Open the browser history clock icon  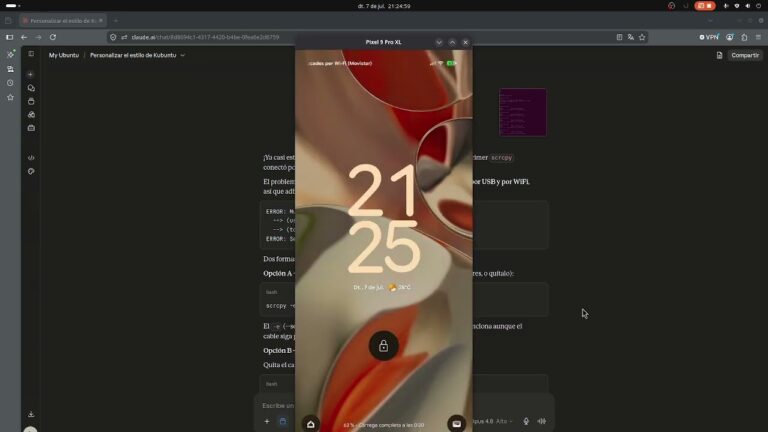click(x=10, y=83)
